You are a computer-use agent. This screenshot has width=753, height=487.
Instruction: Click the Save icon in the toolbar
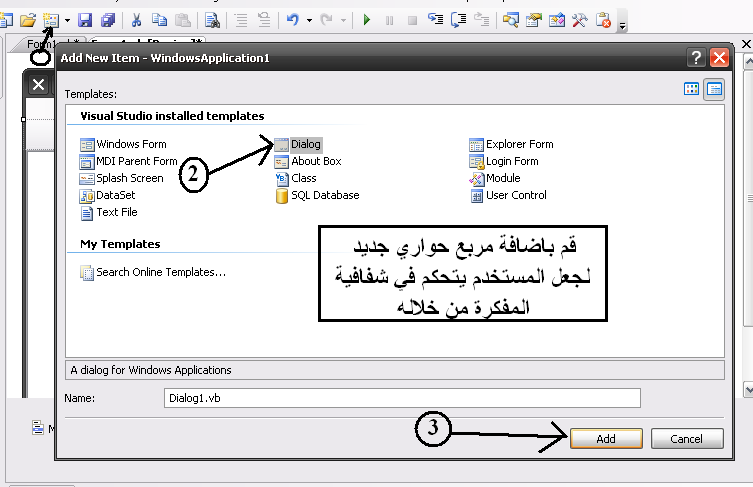[x=86, y=20]
